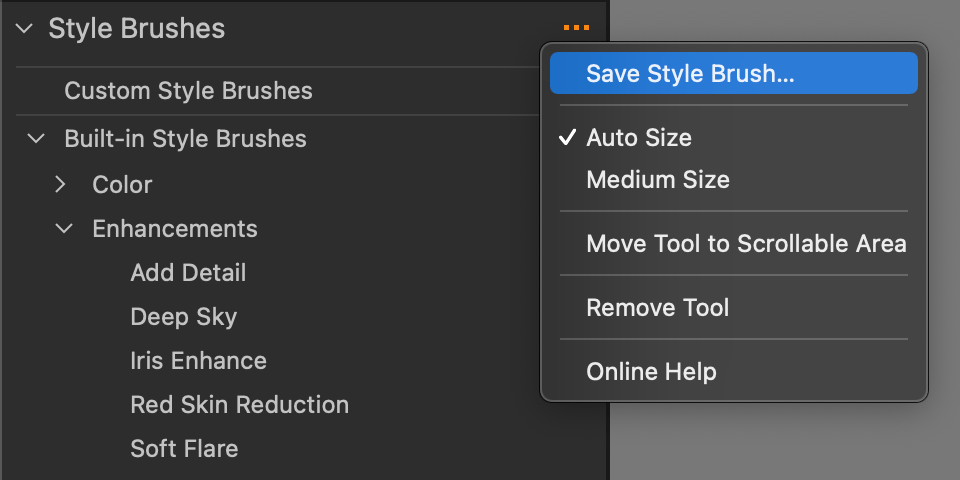Collapse the Built-in Style Brushes group

pyautogui.click(x=37, y=138)
